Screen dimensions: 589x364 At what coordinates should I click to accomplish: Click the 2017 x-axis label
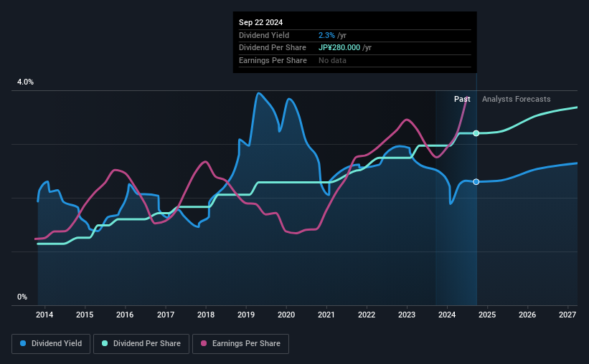tap(165, 315)
